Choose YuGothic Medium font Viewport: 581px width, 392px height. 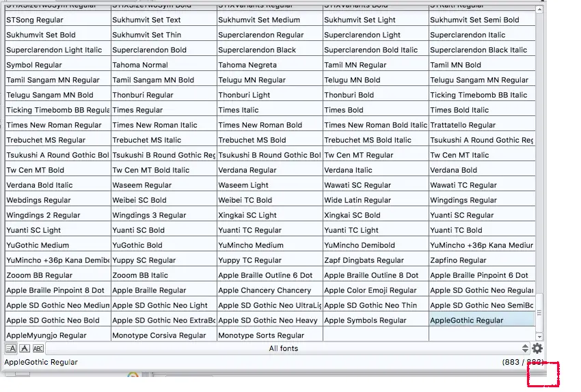(x=58, y=245)
